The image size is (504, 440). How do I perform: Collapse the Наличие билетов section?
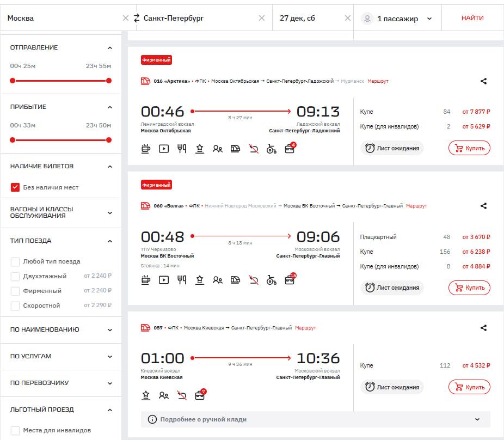[109, 167]
